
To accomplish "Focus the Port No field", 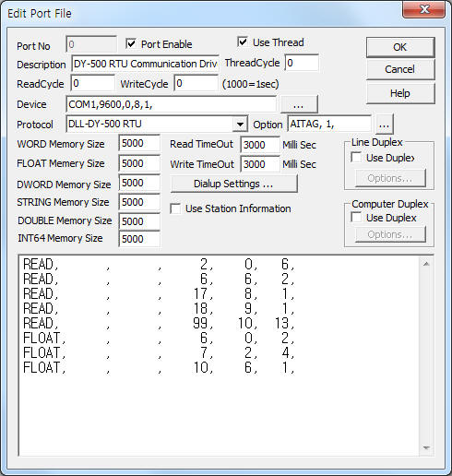I will (x=91, y=44).
